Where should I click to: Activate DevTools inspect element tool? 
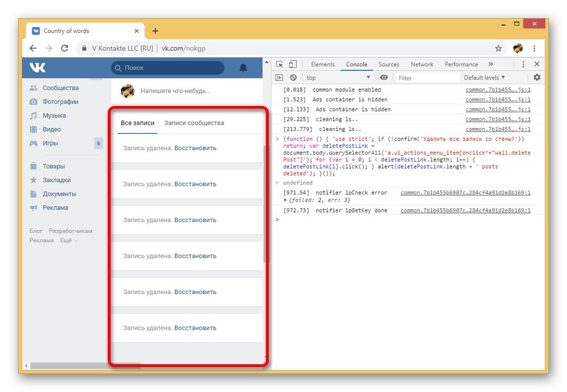tap(280, 65)
